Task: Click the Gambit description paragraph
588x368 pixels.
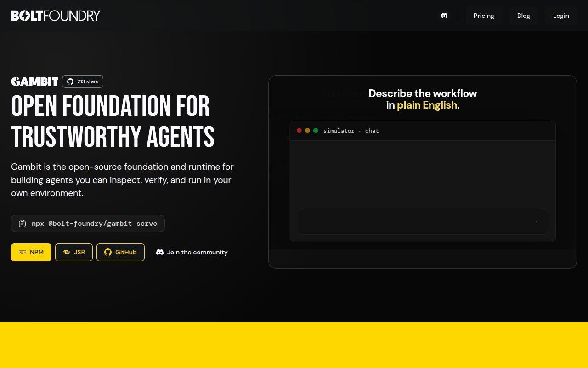Action: 122,180
